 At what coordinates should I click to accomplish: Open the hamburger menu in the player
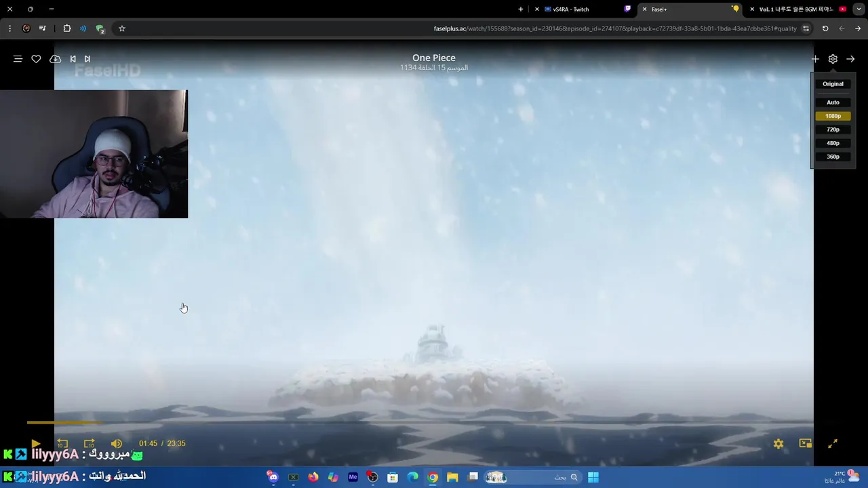(x=18, y=59)
